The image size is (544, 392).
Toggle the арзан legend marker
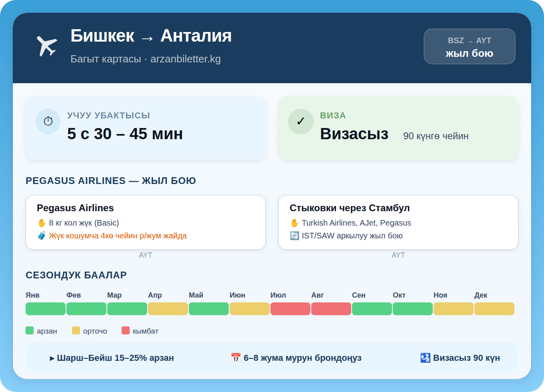click(29, 330)
